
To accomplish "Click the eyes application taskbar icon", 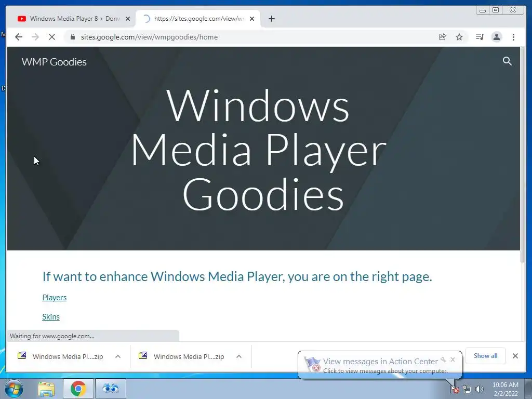I will [111, 389].
